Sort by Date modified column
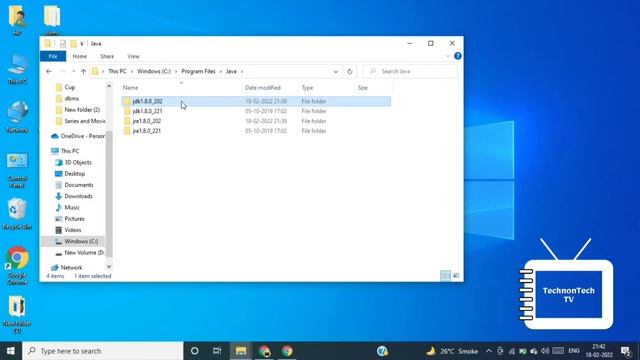 click(263, 88)
